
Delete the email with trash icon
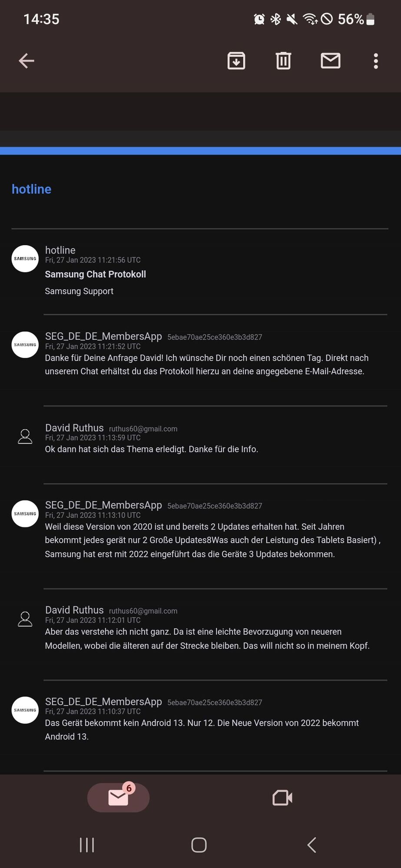tap(283, 61)
